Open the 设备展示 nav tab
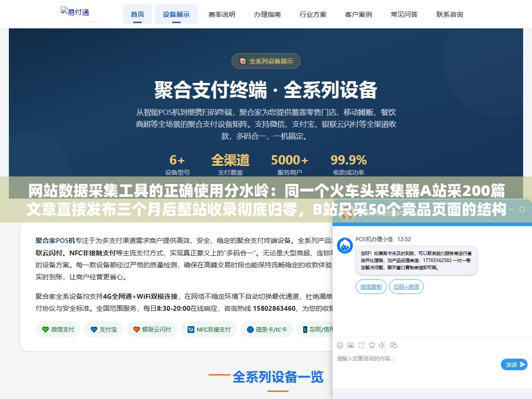The height and width of the screenshot is (399, 532). tap(176, 14)
